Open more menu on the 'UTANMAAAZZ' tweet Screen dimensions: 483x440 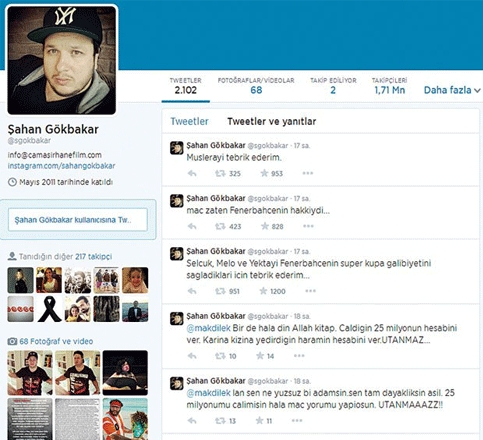(x=297, y=420)
